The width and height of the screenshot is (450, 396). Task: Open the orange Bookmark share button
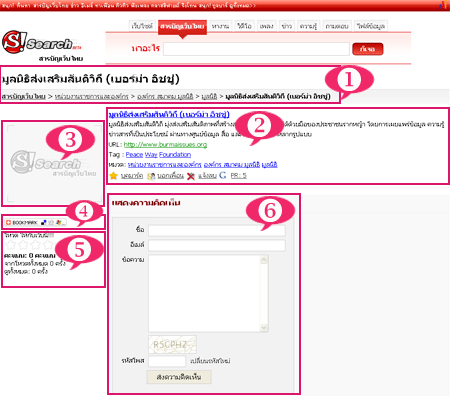point(35,222)
